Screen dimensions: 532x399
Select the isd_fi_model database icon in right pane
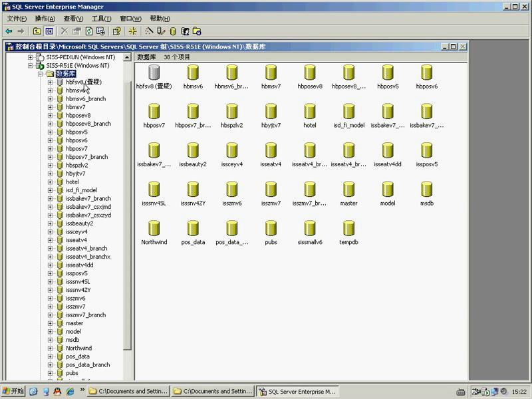[348, 111]
